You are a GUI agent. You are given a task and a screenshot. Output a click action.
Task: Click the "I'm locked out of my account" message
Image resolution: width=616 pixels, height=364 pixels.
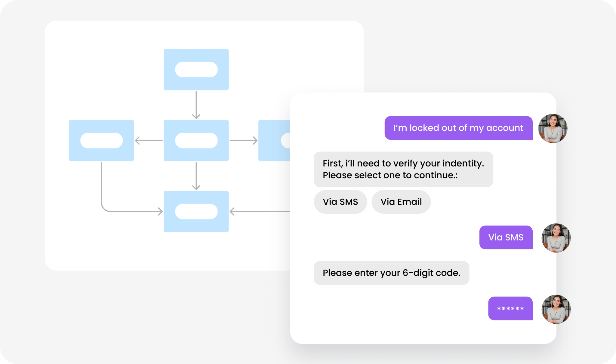tap(458, 128)
